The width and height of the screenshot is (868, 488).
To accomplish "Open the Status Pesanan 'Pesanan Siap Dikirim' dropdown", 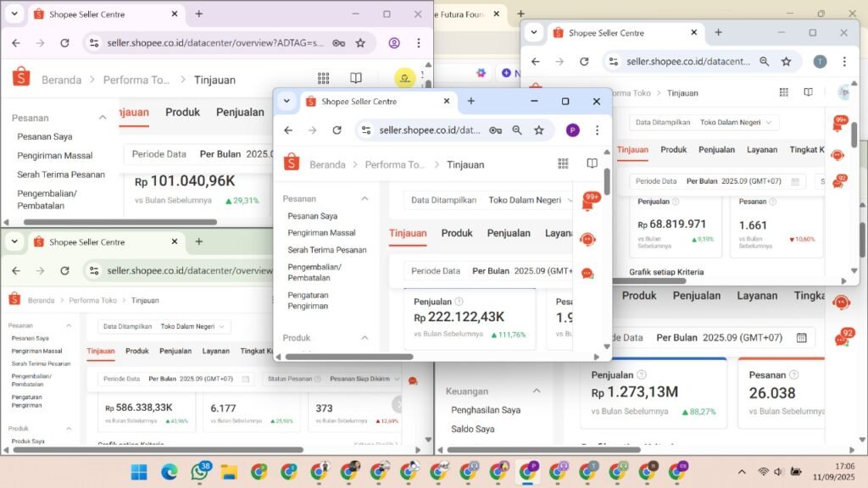I will pos(364,379).
